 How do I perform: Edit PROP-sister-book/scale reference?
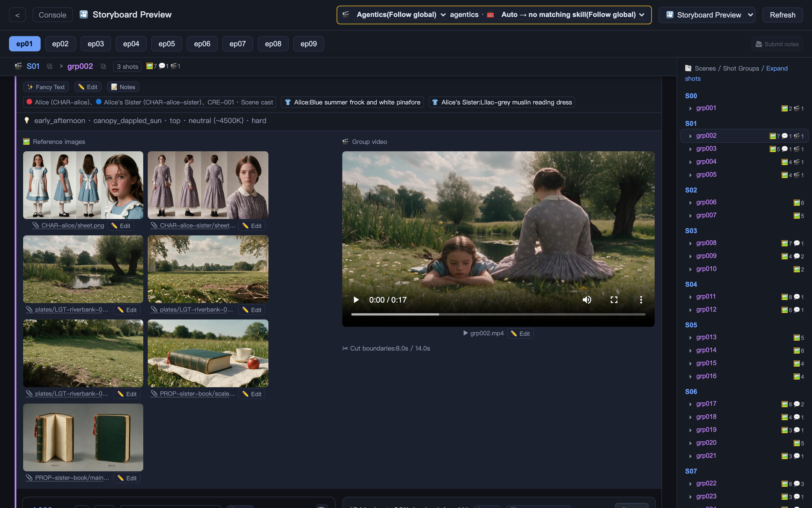[x=252, y=394]
